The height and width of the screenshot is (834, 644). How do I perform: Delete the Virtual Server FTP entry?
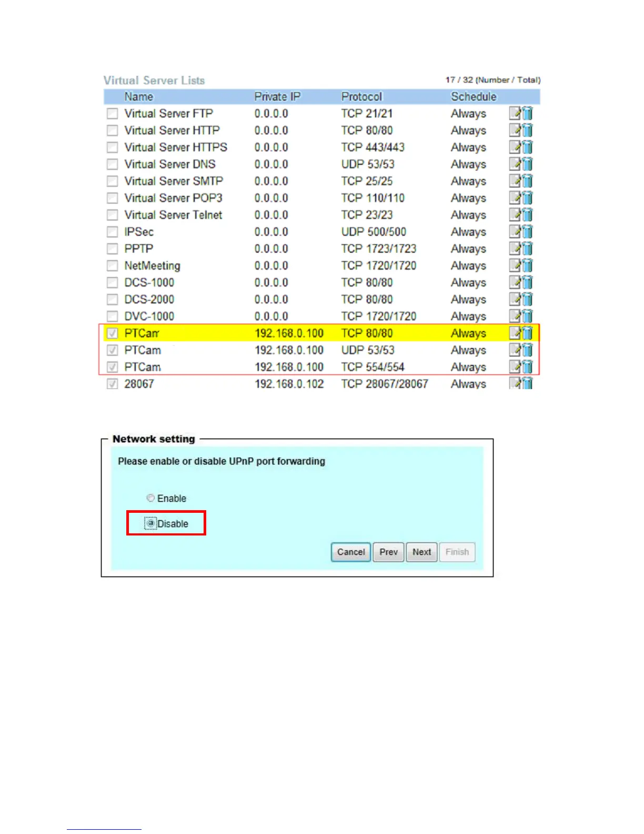click(527, 113)
